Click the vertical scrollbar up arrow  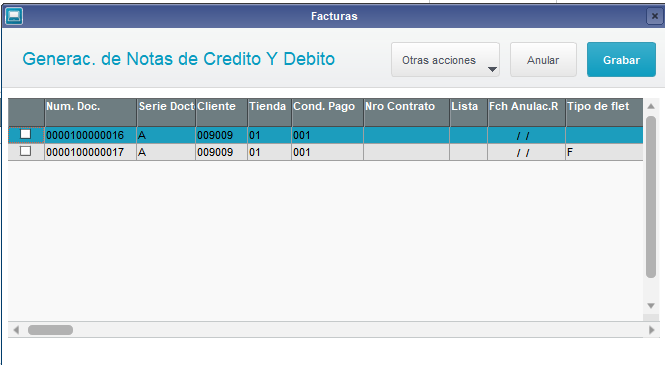[651, 106]
